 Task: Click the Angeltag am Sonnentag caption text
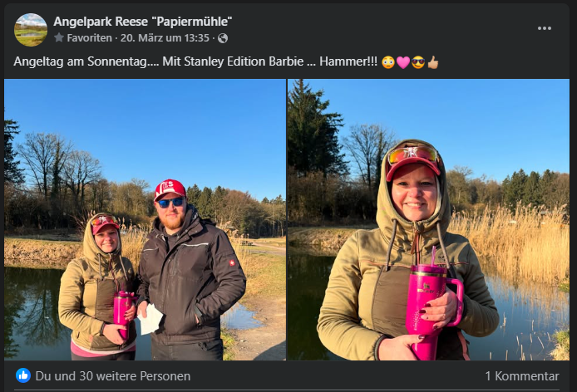point(86,61)
